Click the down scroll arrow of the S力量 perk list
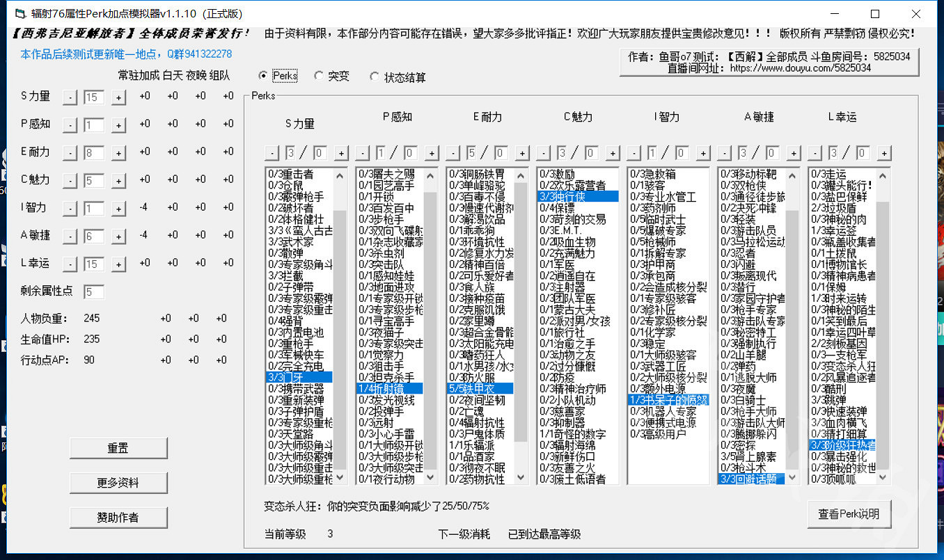944x560 pixels. point(339,479)
